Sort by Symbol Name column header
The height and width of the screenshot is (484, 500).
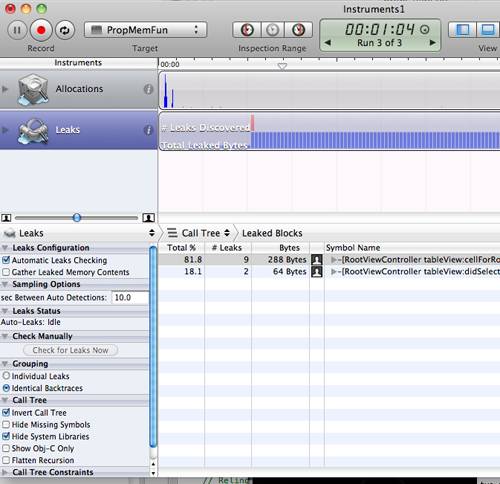pos(412,248)
